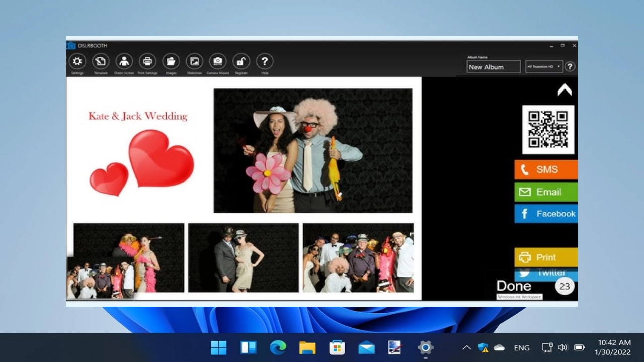Image resolution: width=644 pixels, height=362 pixels.
Task: Share to Facebook button
Action: tap(546, 214)
